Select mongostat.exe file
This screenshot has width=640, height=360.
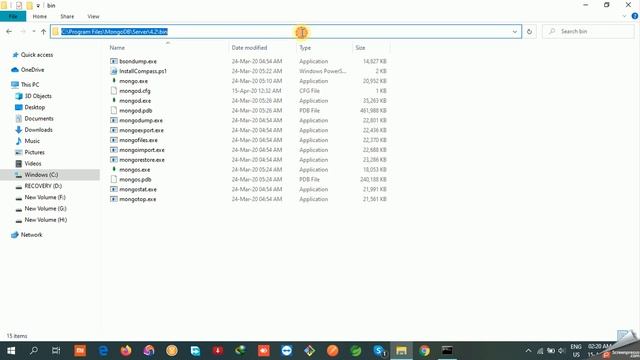[138, 189]
